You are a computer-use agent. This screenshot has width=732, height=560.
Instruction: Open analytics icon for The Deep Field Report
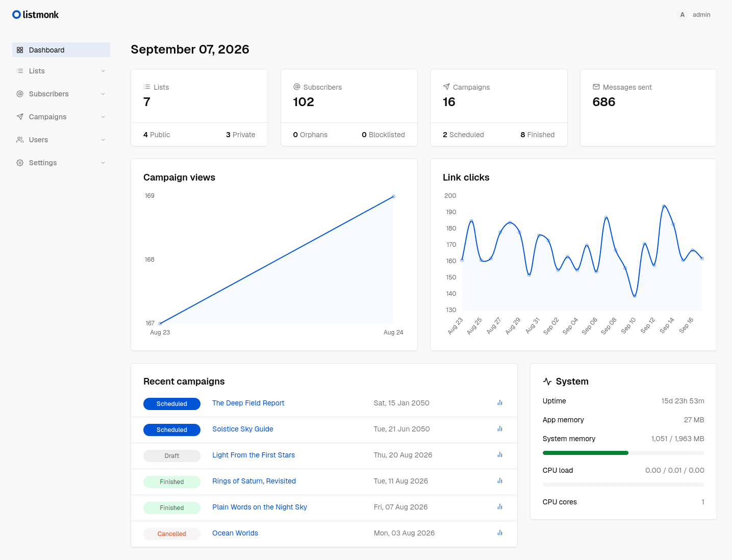click(500, 403)
